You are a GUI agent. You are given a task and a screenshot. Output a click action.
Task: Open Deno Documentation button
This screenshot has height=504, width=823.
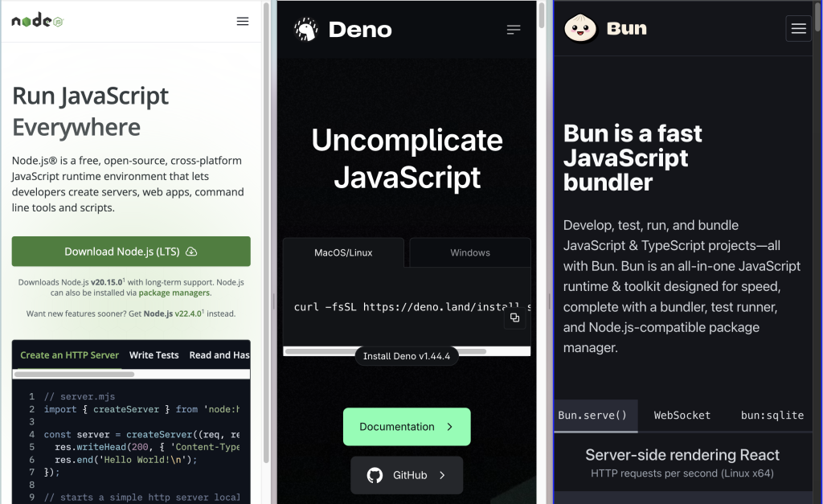tap(407, 427)
